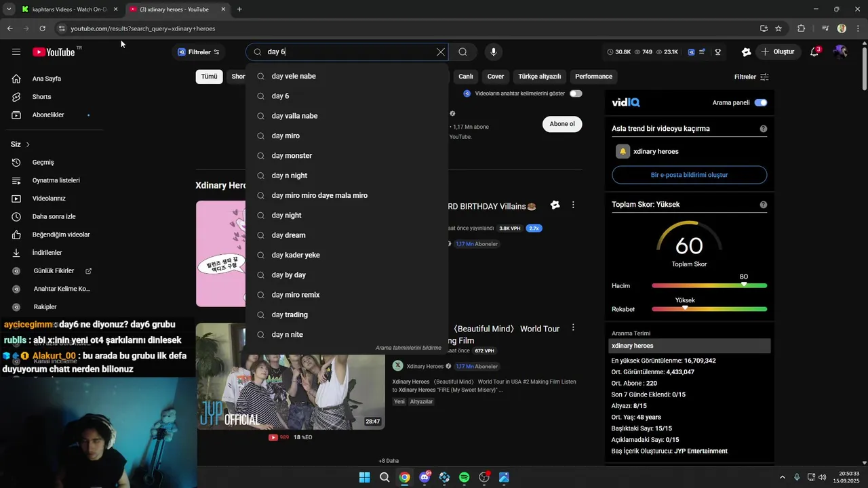This screenshot has height=488, width=868.
Task: Open İndirilenler
Action: point(47,253)
